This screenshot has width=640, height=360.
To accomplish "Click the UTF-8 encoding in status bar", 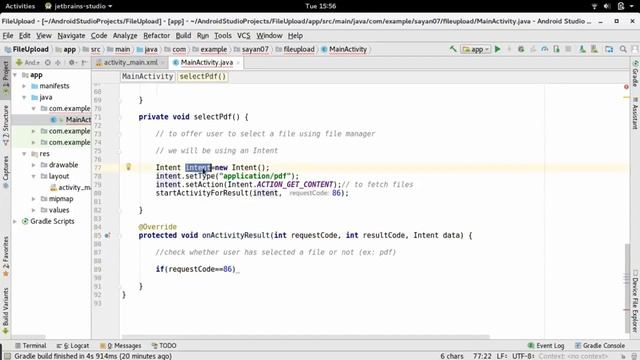I will pos(523,356).
